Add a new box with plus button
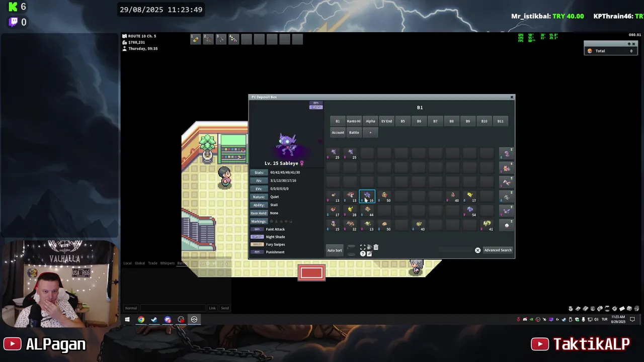This screenshot has height=362, width=644. pos(370,133)
